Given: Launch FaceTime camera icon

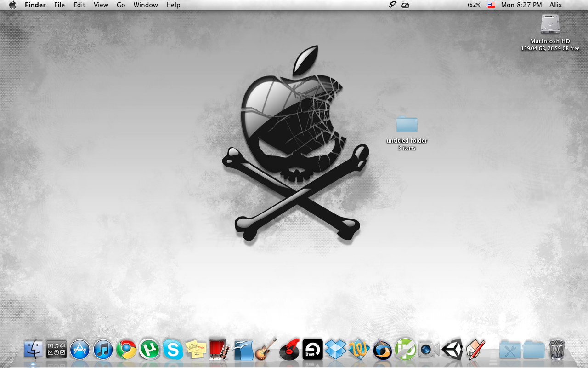Looking at the screenshot, I should click(x=429, y=350).
